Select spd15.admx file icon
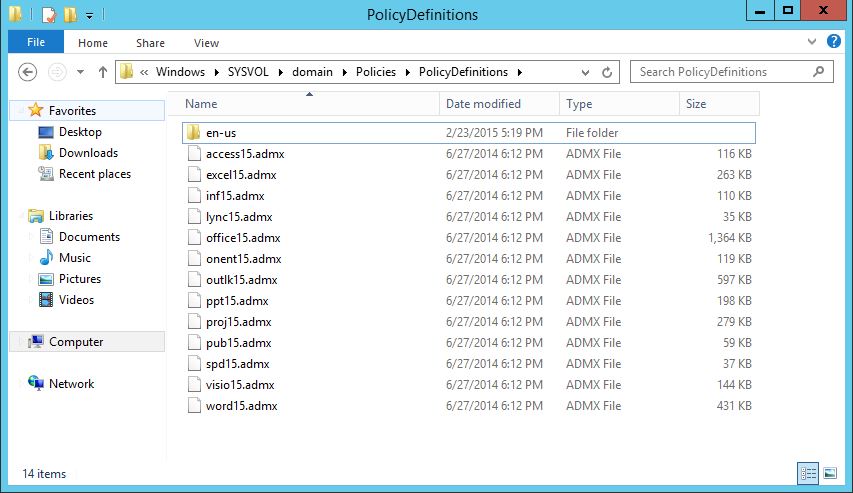853x493 pixels. (x=194, y=363)
